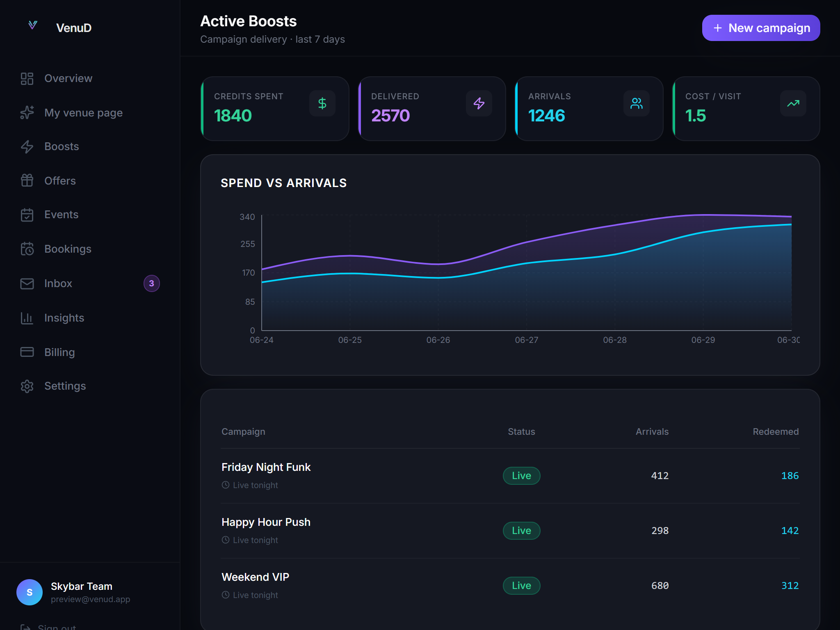Click the Campaign column header
Image resolution: width=840 pixels, height=630 pixels.
point(243,431)
